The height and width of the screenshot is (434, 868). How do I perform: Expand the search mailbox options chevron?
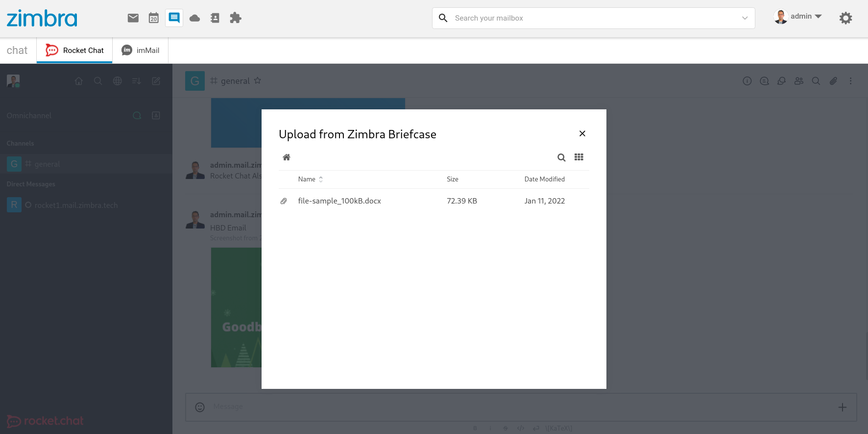tap(745, 18)
